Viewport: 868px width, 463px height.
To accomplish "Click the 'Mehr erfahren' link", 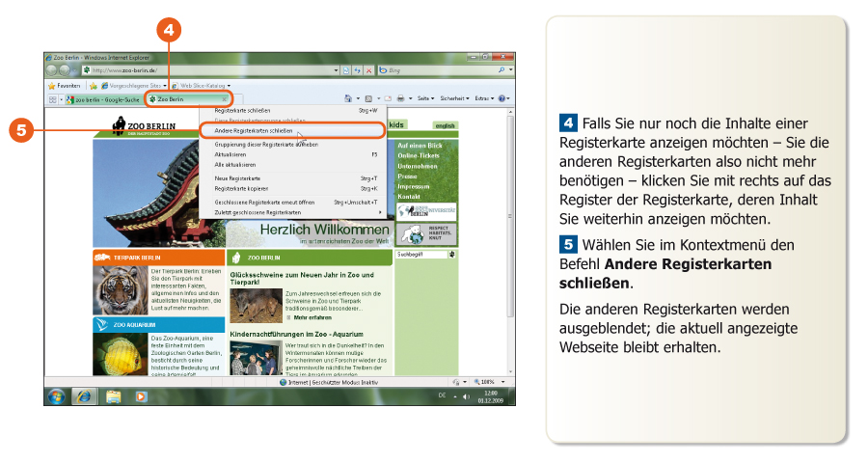I will tap(312, 316).
